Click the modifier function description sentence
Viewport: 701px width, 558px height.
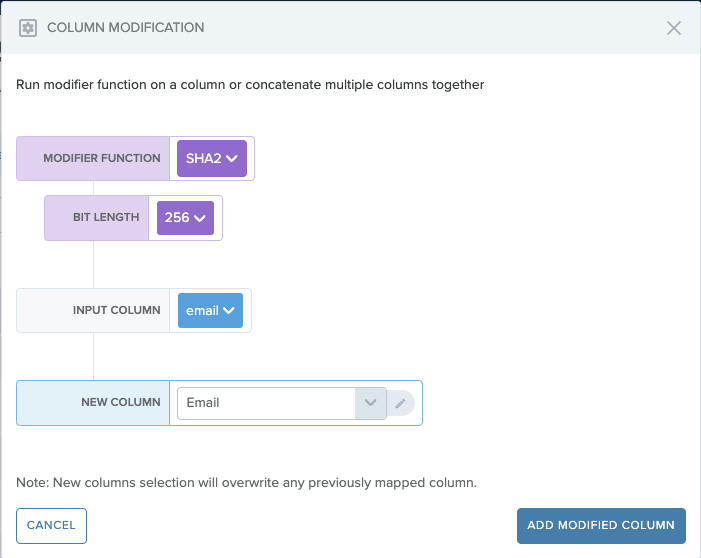(x=250, y=85)
